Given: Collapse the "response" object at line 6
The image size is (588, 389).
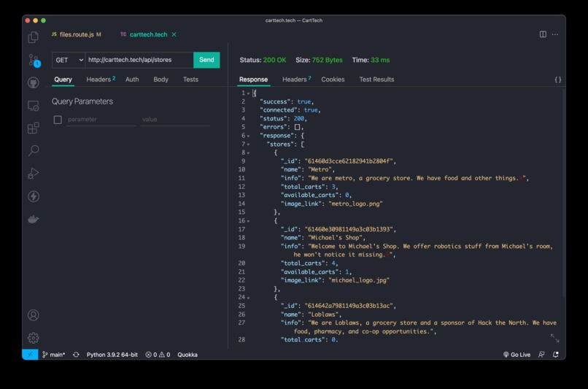Looking at the screenshot, I should (248, 136).
